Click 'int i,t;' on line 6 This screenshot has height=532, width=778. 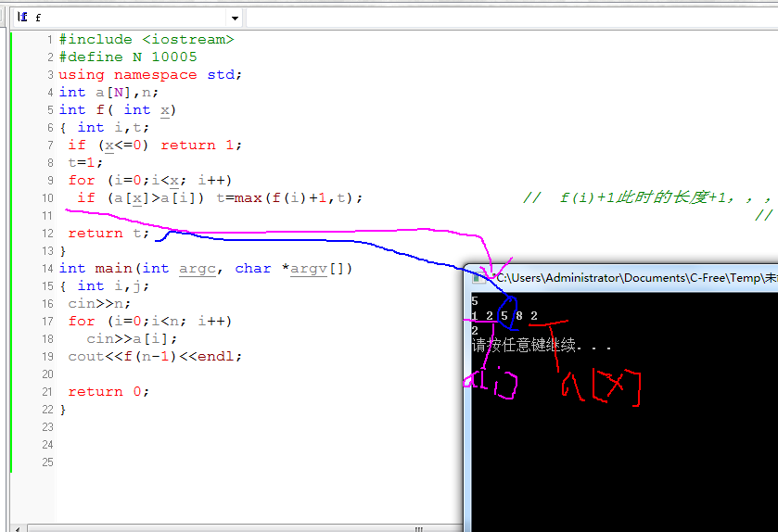[113, 128]
